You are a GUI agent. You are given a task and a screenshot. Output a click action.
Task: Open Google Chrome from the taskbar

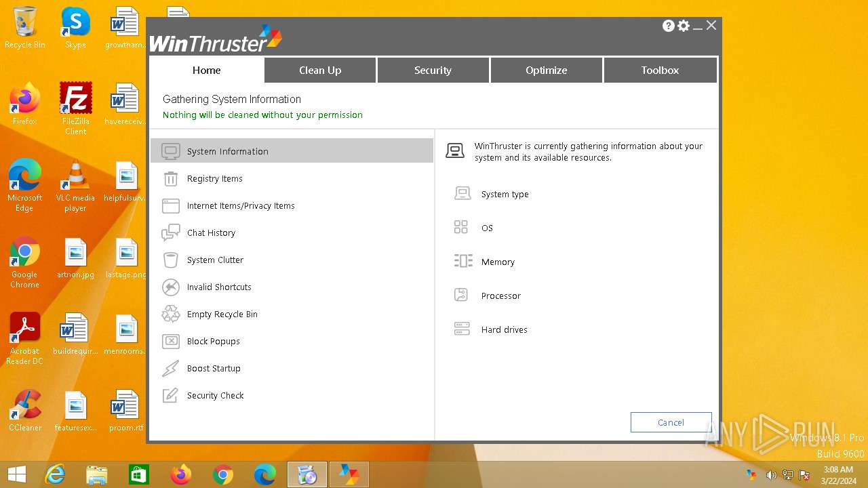(223, 474)
